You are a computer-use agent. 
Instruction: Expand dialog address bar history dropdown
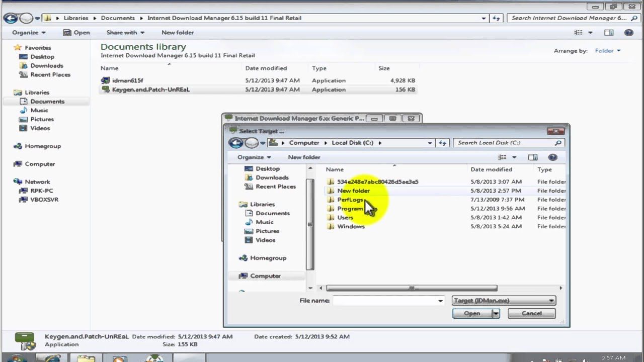(x=430, y=143)
